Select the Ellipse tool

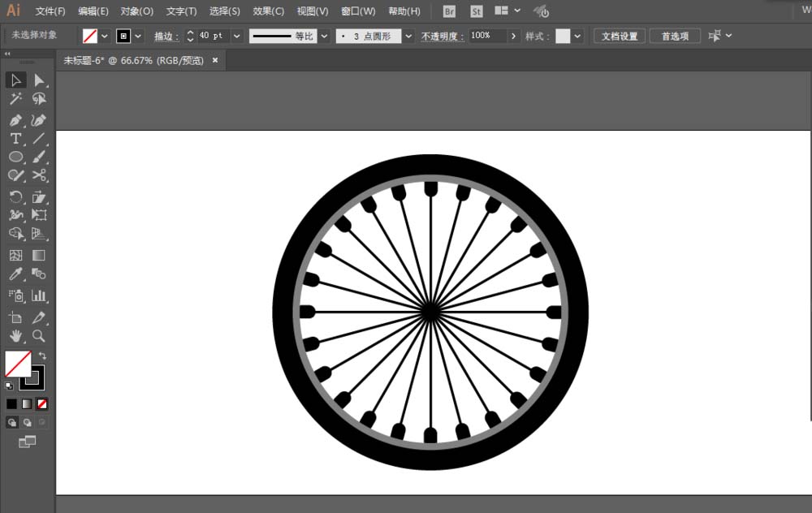(x=15, y=157)
